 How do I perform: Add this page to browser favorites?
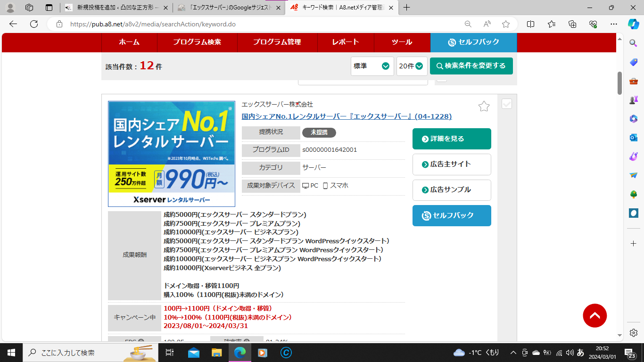506,24
